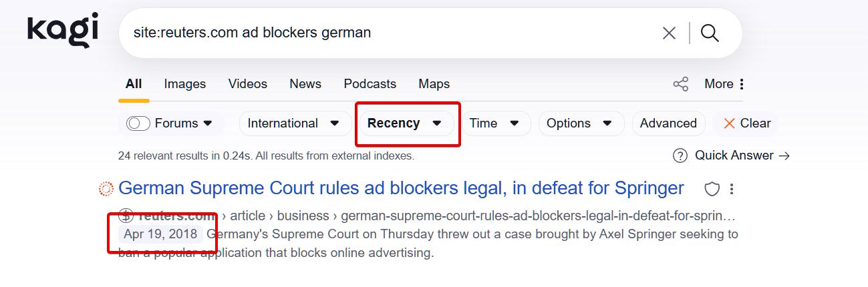Image resolution: width=868 pixels, height=287 pixels.
Task: Switch to the Images tab
Action: [185, 84]
